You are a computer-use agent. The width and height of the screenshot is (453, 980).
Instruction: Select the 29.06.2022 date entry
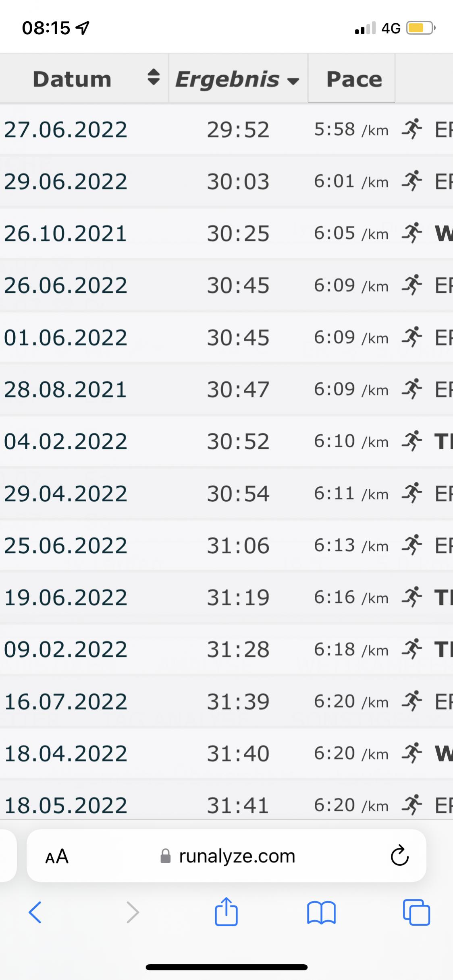66,182
